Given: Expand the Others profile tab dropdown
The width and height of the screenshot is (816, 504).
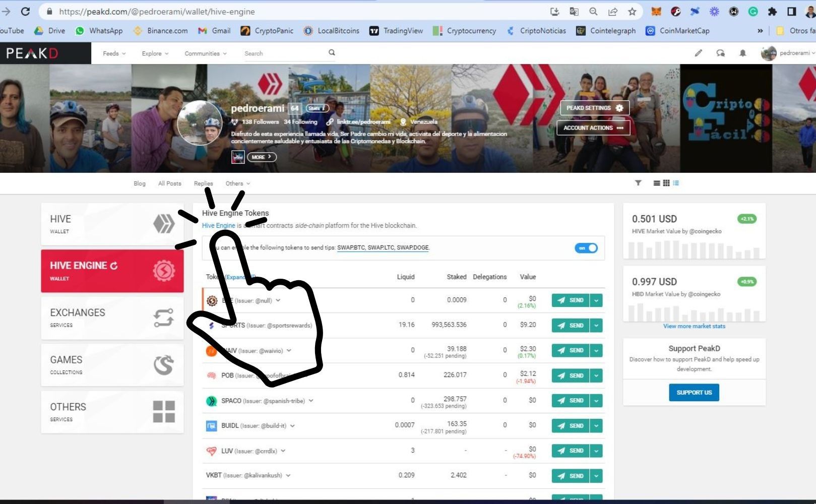Looking at the screenshot, I should click(x=237, y=183).
